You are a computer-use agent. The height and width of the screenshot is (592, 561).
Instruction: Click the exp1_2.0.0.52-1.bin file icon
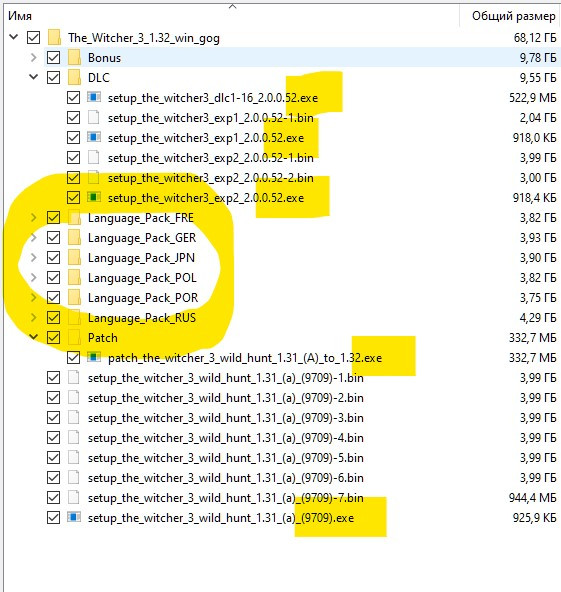(93, 117)
